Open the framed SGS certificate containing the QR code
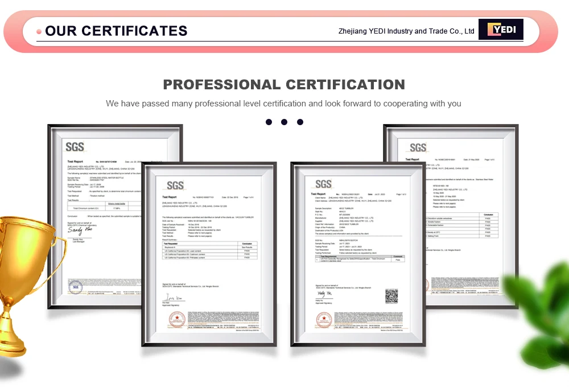The height and width of the screenshot is (392, 569). (358, 254)
